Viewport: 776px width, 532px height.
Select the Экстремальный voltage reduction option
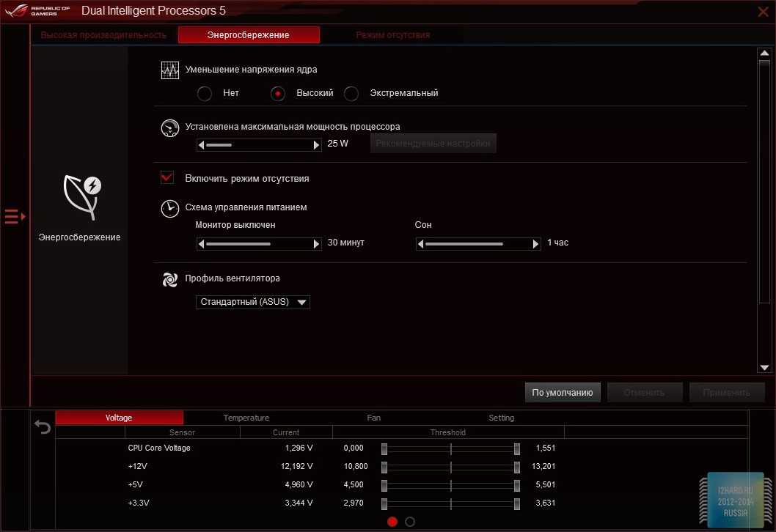[351, 94]
